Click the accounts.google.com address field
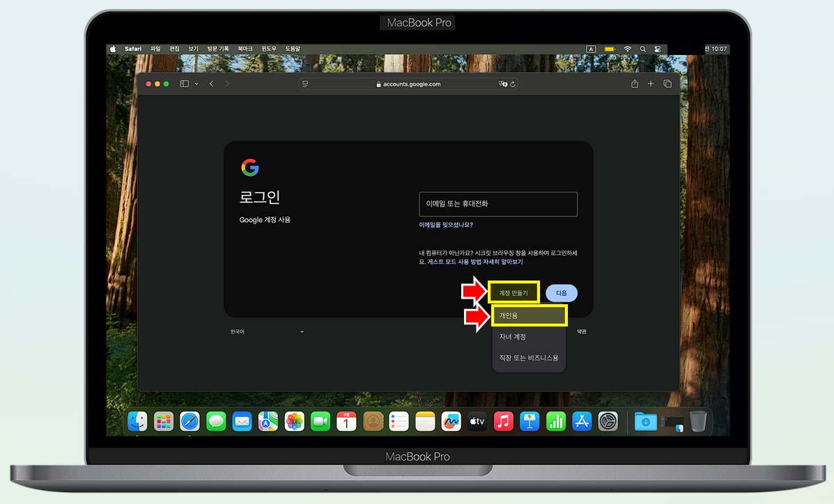 (x=408, y=84)
